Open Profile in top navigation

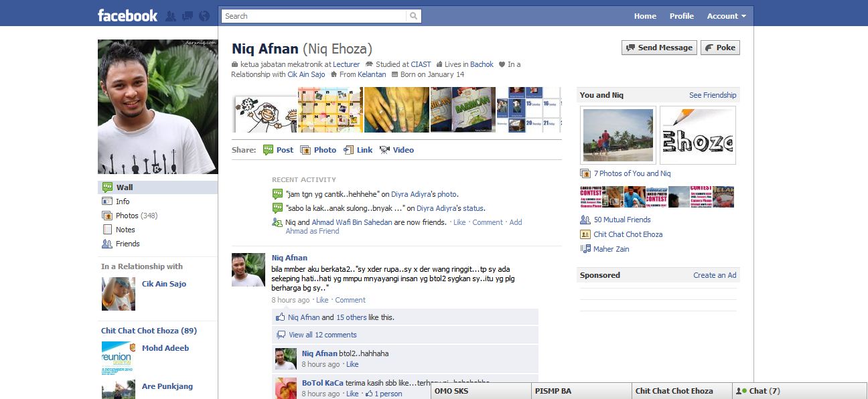coord(682,16)
